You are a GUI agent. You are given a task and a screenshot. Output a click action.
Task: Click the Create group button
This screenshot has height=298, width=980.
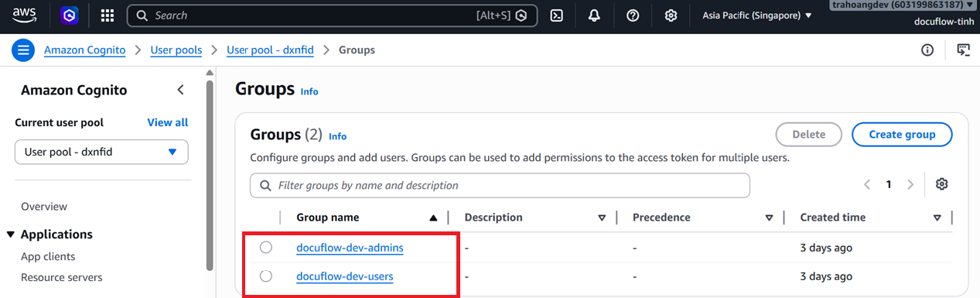pyautogui.click(x=902, y=134)
